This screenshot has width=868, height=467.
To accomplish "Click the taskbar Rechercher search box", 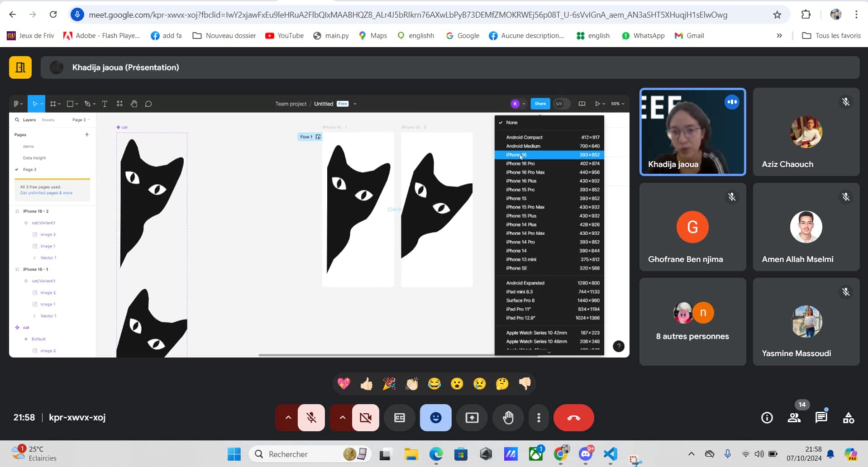I will pos(310,454).
